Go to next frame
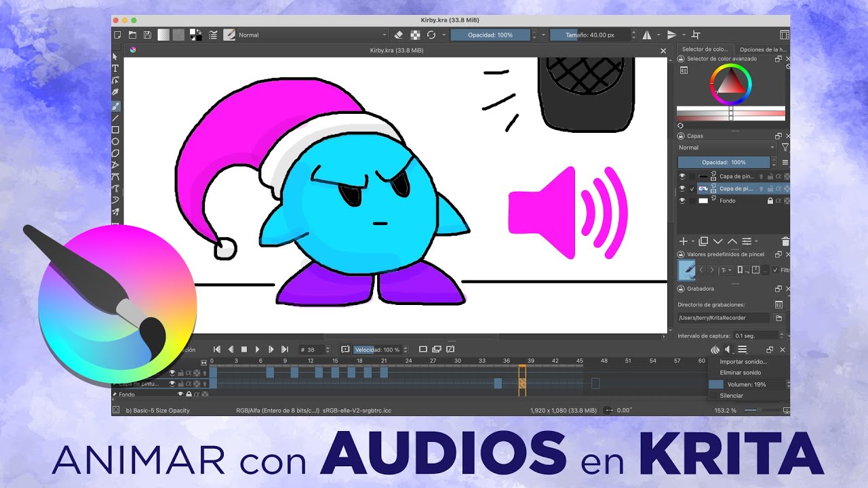Screen dimensions: 868x488 (271, 349)
